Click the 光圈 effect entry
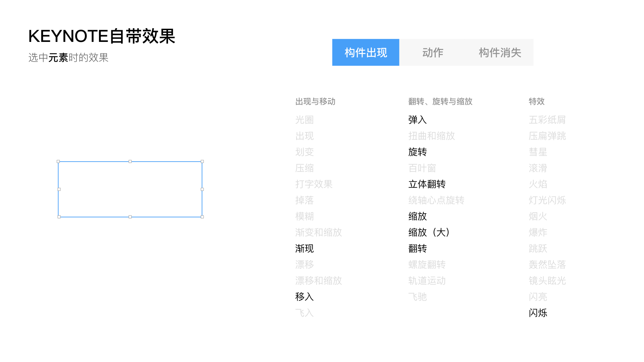 coord(304,120)
